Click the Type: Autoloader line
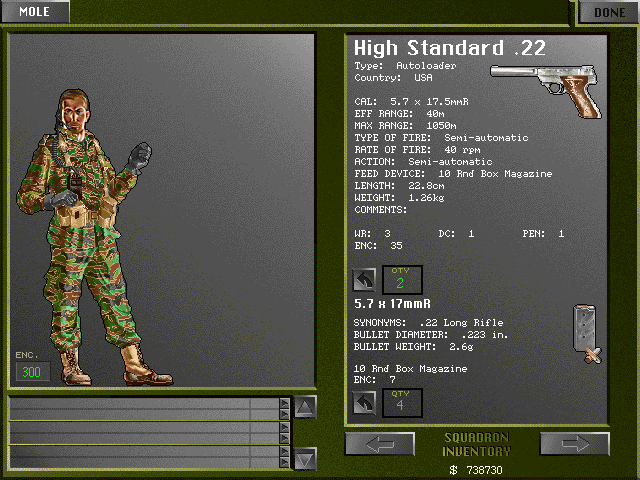Screen dimensions: 640x480 pos(405,66)
